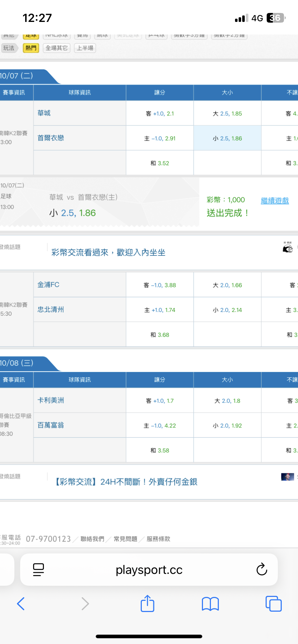Screen dimensions: 298x644
Task: Open Safari bookmarks book icon
Action: pyautogui.click(x=210, y=604)
